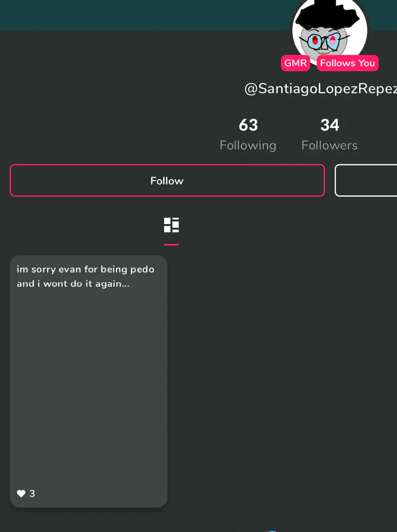Screen dimensions: 397x532
Task: Click the Followers label text
Action: click(x=330, y=146)
